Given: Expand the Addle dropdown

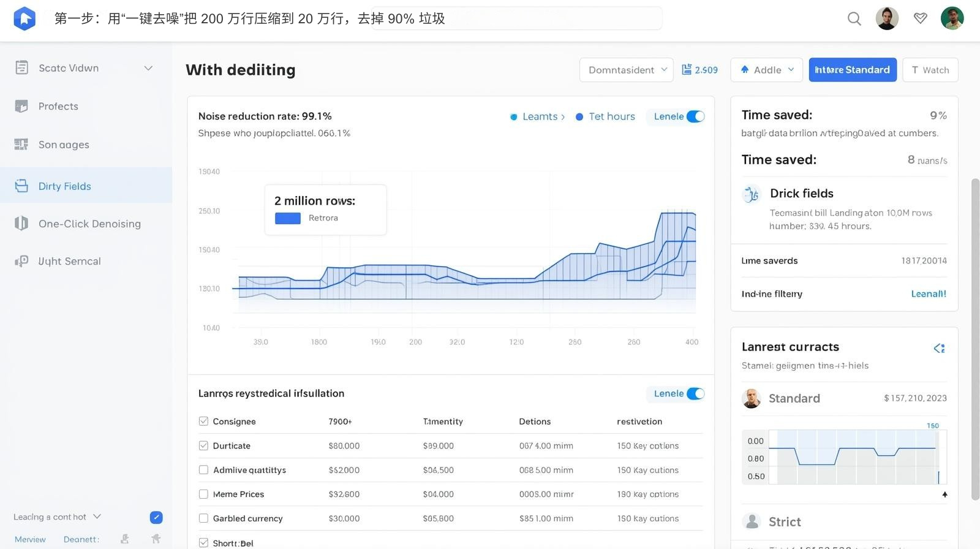Looking at the screenshot, I should coord(767,70).
